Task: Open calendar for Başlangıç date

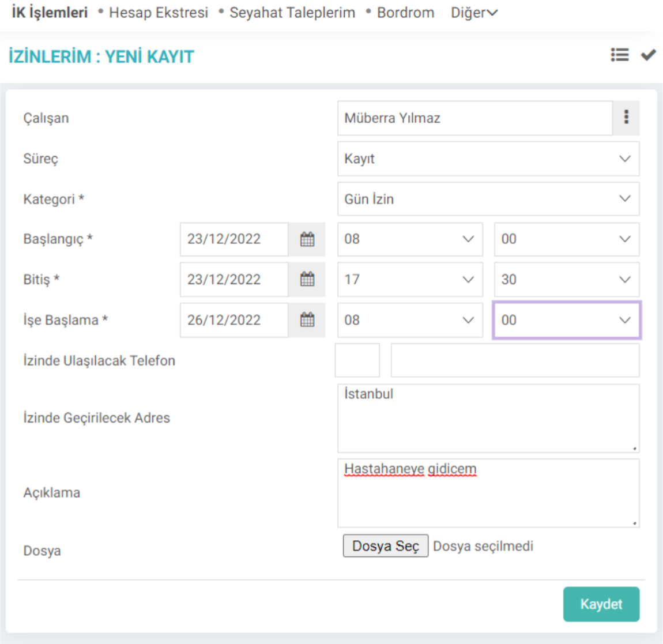Action: tap(307, 239)
